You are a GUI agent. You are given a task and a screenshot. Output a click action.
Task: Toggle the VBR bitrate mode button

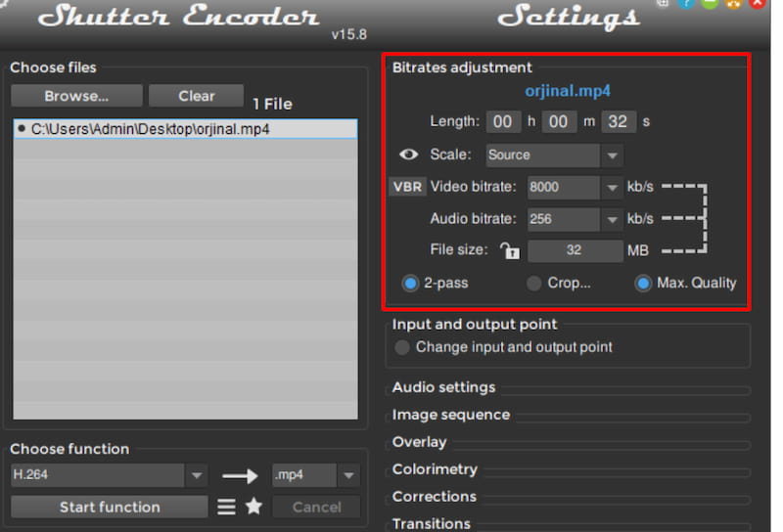pos(407,187)
